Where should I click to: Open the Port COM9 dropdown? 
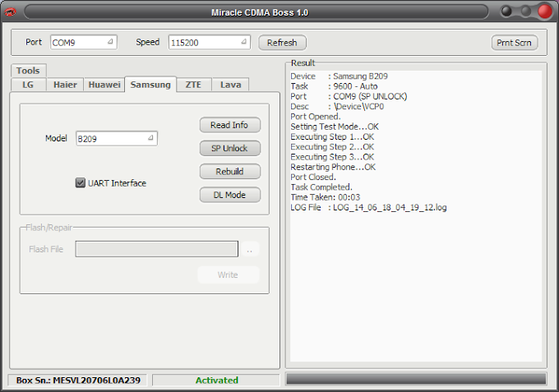coord(83,43)
